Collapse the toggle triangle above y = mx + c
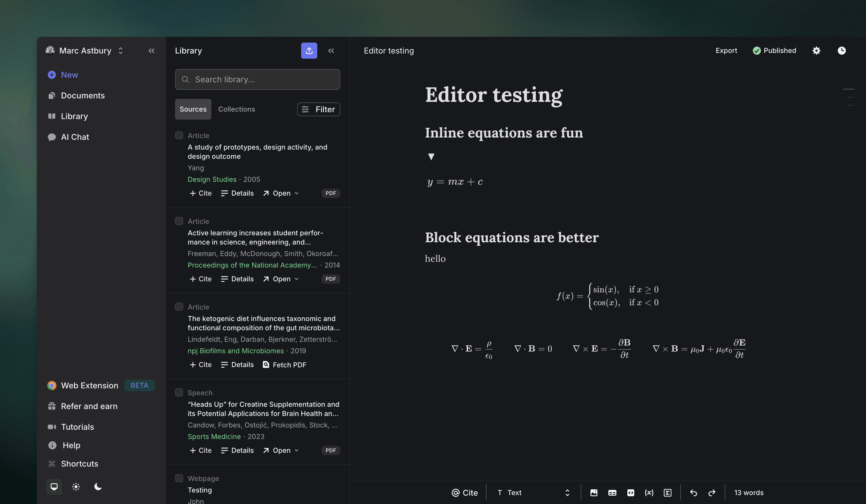866x504 pixels. click(431, 156)
